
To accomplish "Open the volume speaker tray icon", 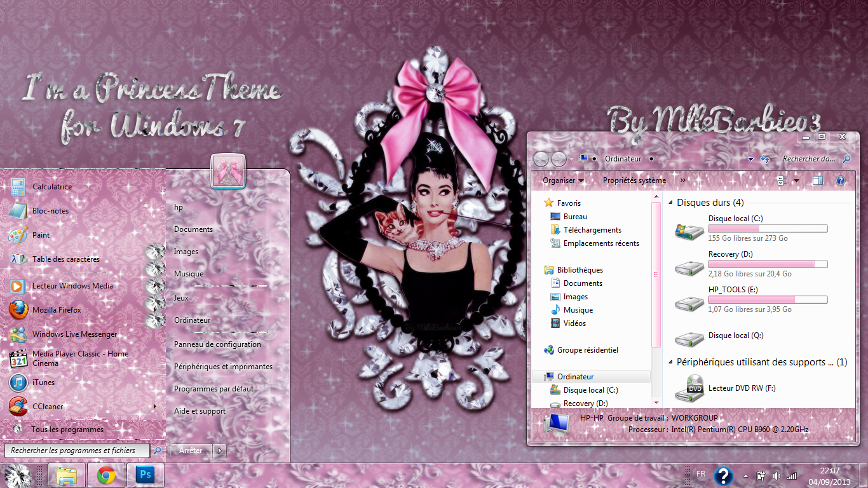I will coord(776,475).
